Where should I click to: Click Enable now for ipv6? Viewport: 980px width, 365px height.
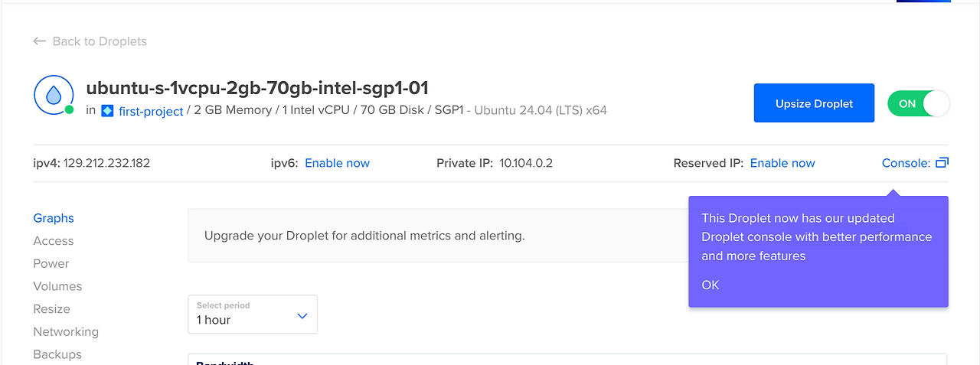point(337,163)
